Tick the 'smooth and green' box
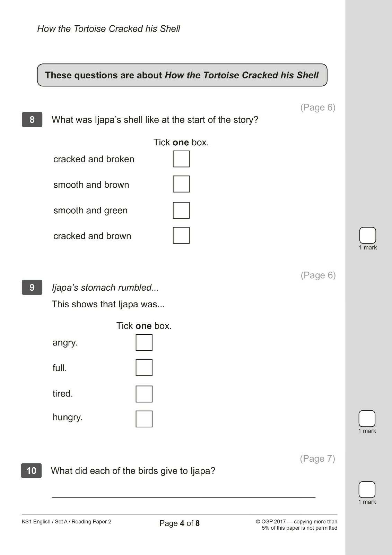Screen dimensions: 392x555 [x=181, y=211]
